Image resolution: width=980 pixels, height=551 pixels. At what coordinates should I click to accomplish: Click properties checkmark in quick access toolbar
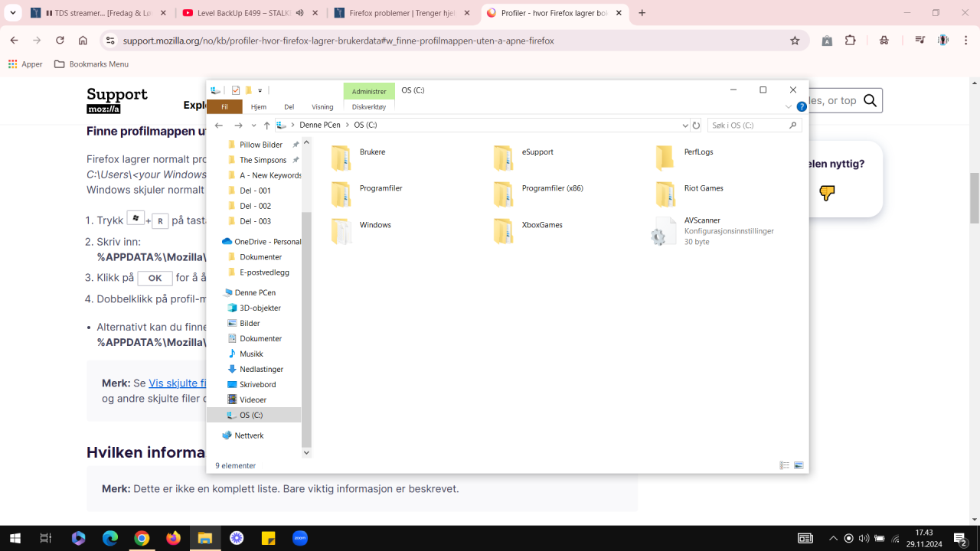[x=236, y=90]
